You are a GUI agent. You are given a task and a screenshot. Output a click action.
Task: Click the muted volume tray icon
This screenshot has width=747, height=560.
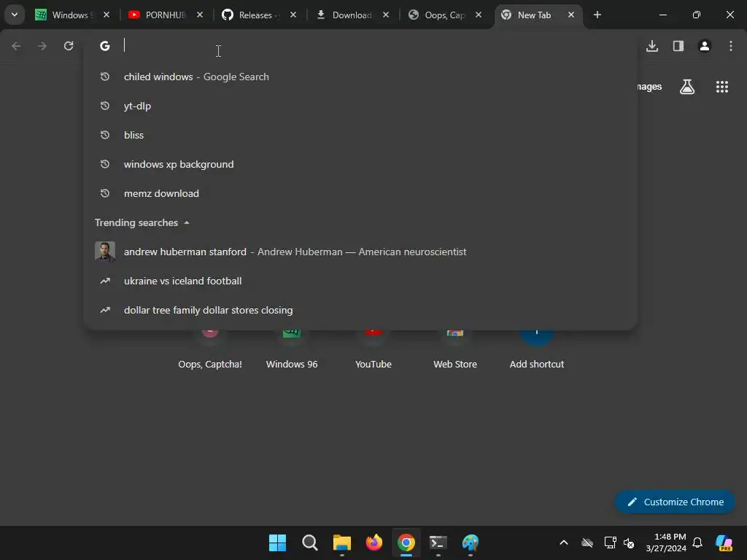coord(629,542)
